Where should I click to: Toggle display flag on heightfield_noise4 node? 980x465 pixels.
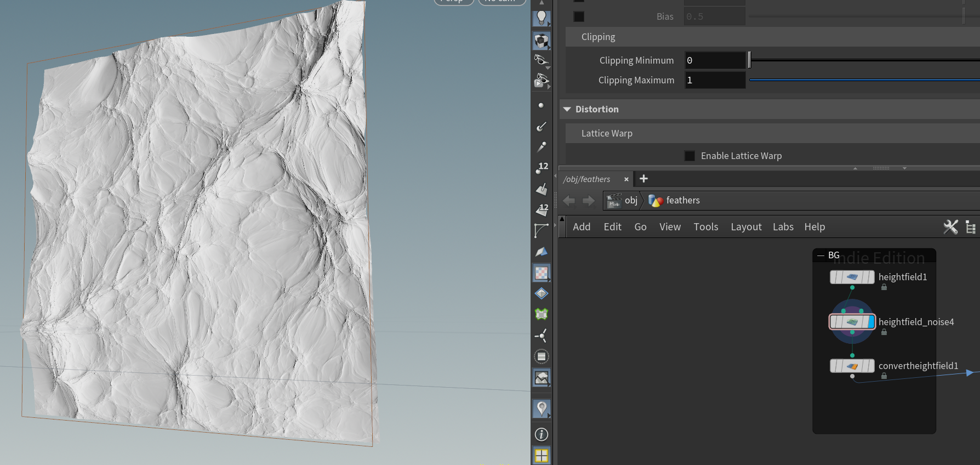pyautogui.click(x=871, y=322)
